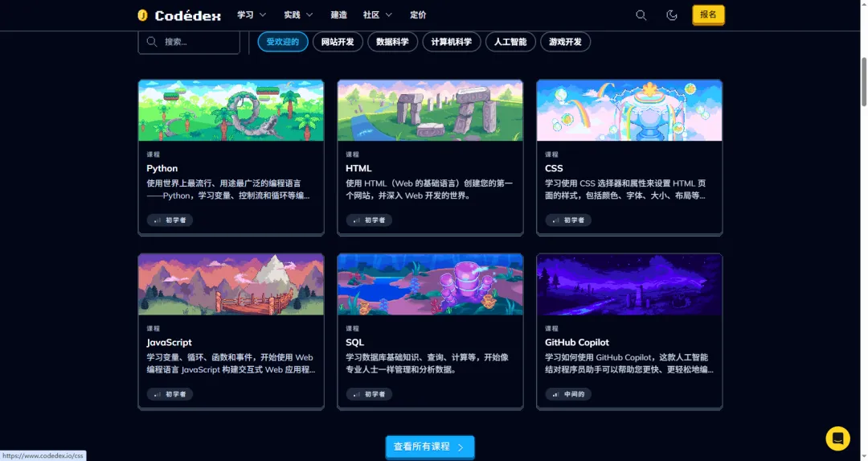Image resolution: width=868 pixels, height=461 pixels.
Task: Click the SQL underwater thumbnail
Action: [x=430, y=284]
